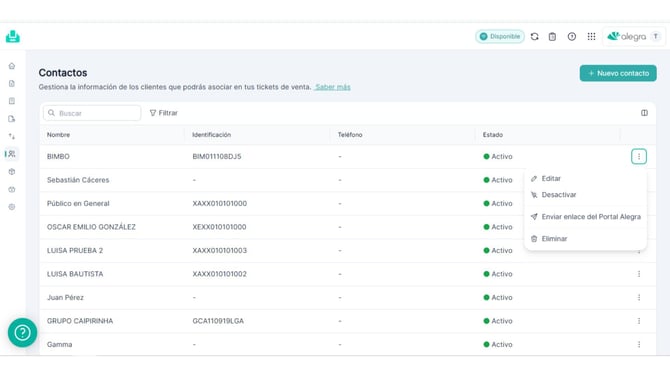This screenshot has width=670, height=376.
Task: Open the column visibility icon
Action: click(x=644, y=113)
